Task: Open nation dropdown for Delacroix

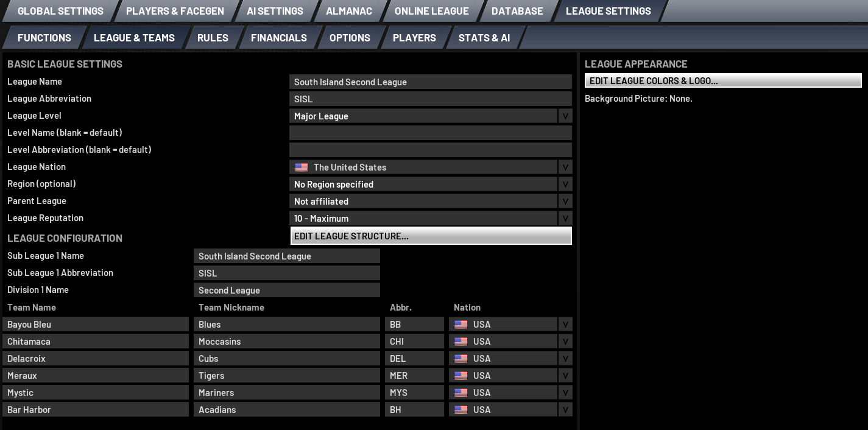Action: coord(510,358)
